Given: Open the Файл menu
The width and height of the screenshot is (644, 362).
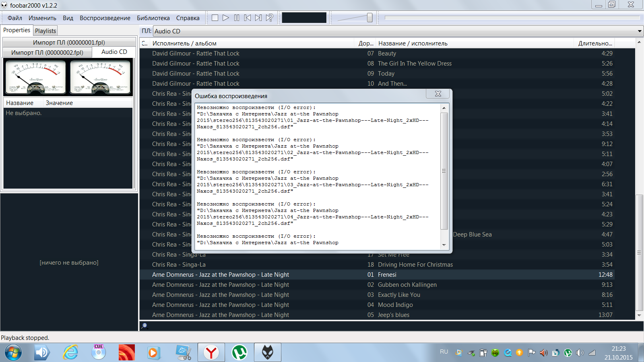Looking at the screenshot, I should pos(15,18).
